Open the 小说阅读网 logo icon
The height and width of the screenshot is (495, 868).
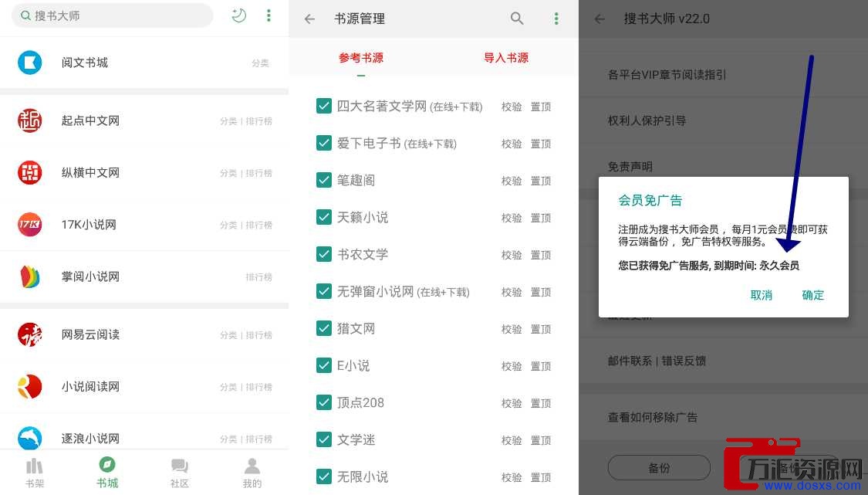(30, 386)
